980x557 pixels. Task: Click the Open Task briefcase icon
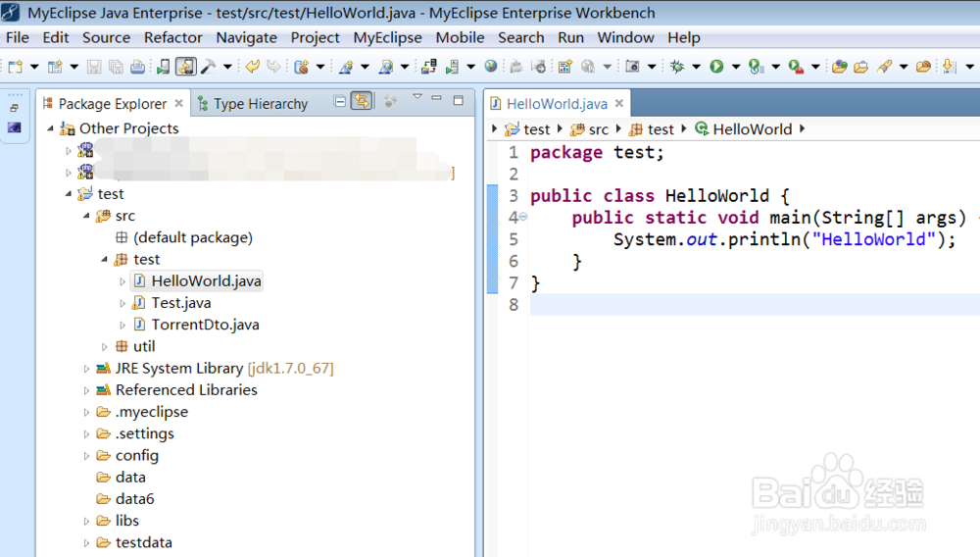click(x=861, y=67)
